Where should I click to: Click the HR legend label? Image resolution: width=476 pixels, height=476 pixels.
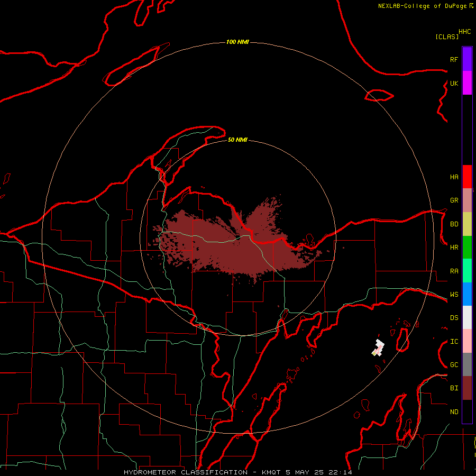pyautogui.click(x=454, y=248)
